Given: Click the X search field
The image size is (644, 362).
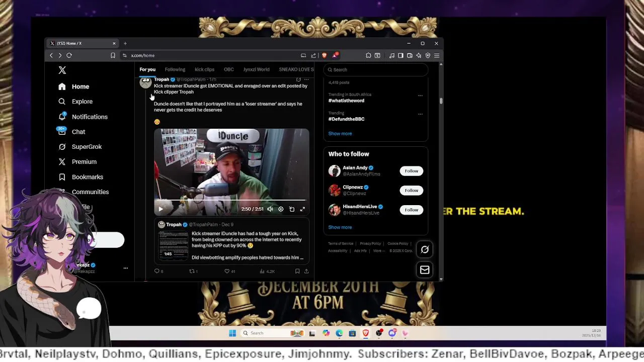Looking at the screenshot, I should point(376,70).
